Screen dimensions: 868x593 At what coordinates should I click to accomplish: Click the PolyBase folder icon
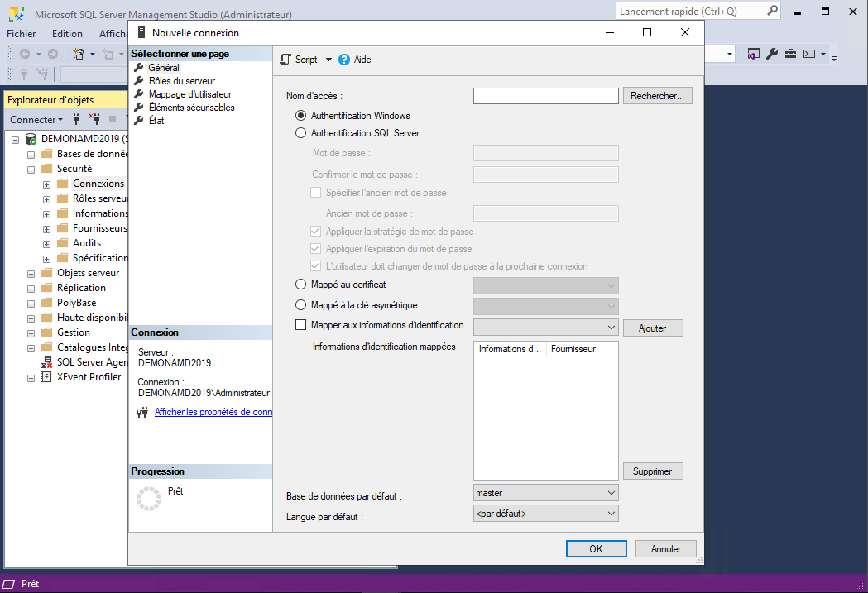(47, 303)
